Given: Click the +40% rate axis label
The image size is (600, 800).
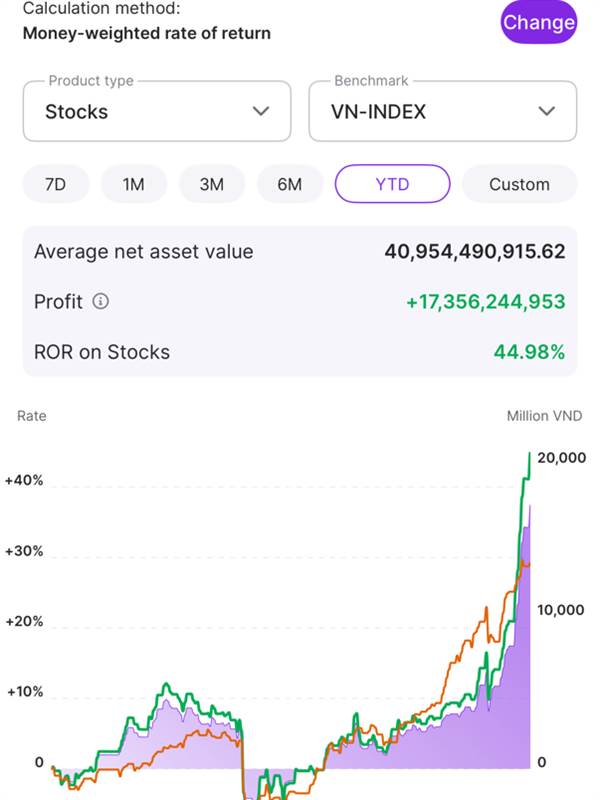Looking at the screenshot, I should 24,480.
